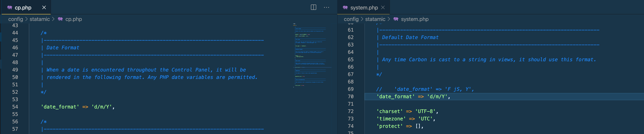
Task: Open the config breadcrumb in the right editor
Action: pyautogui.click(x=351, y=19)
